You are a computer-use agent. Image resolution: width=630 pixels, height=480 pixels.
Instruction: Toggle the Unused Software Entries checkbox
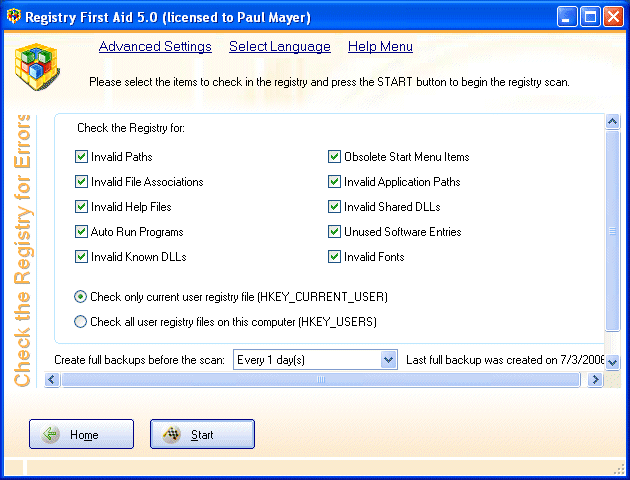pyautogui.click(x=336, y=232)
